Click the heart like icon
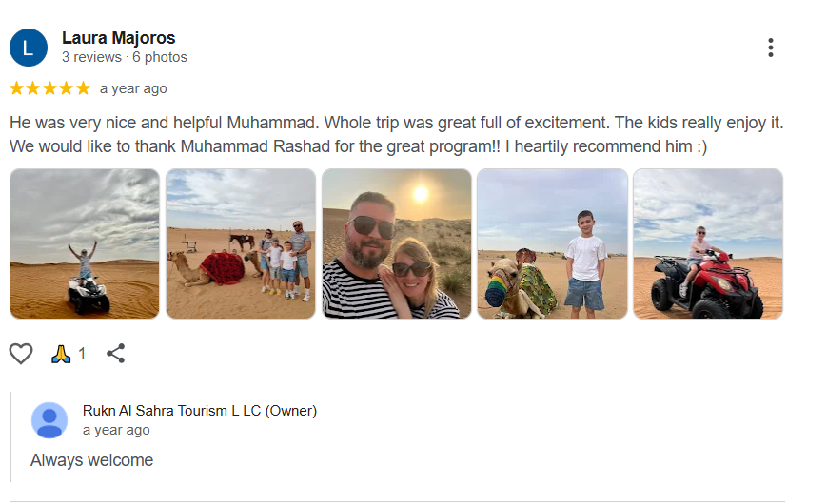 coord(21,354)
